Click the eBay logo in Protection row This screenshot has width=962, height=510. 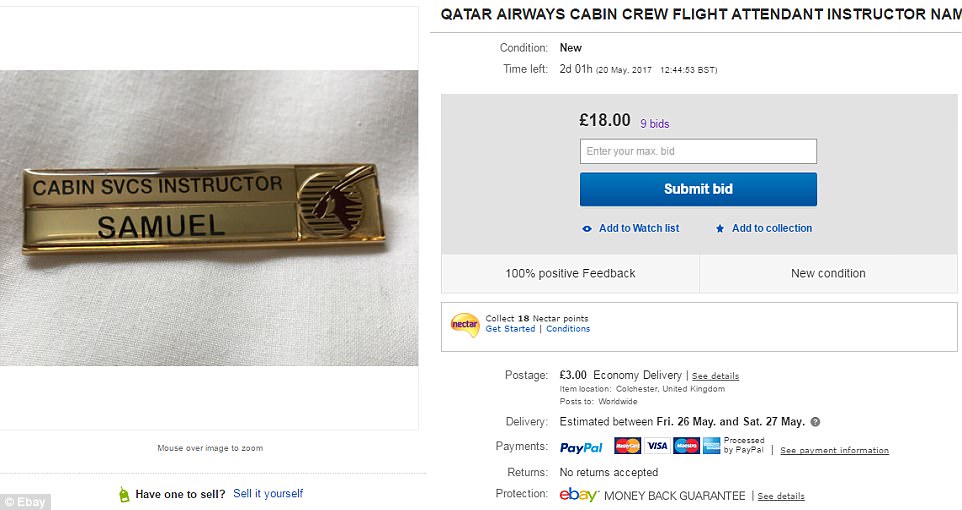(x=579, y=495)
